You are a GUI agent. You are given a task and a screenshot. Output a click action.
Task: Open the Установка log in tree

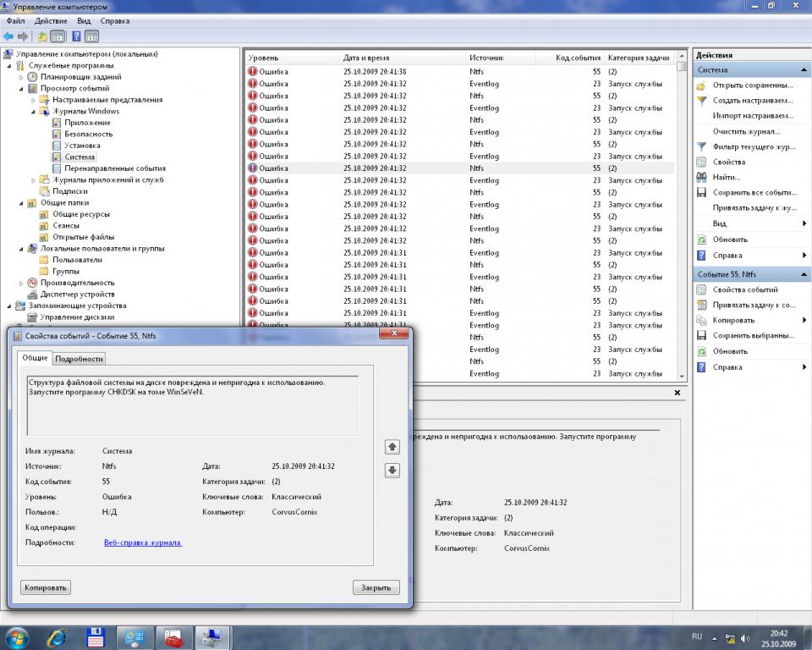[x=82, y=145]
